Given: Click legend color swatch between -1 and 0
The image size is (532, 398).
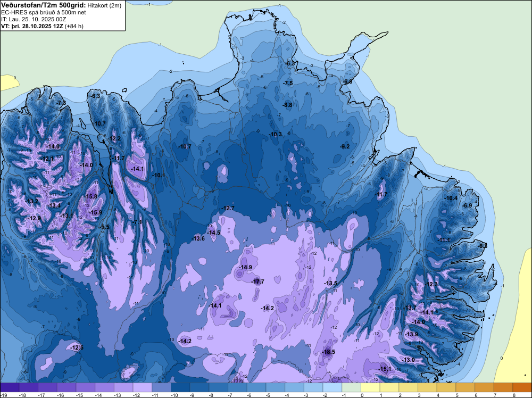Looking at the screenshot, I should point(352,387).
